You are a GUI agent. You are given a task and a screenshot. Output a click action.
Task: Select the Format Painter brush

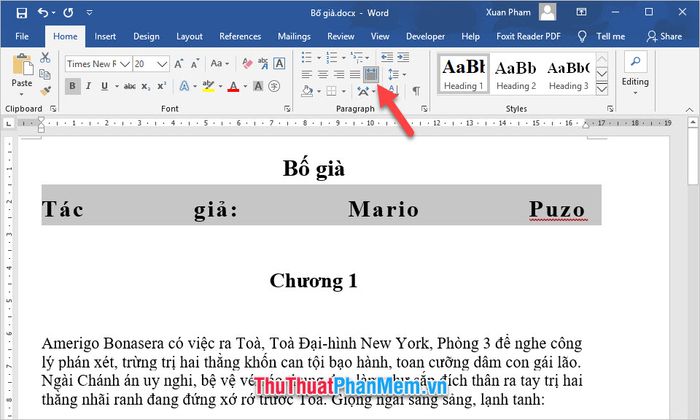[45, 91]
